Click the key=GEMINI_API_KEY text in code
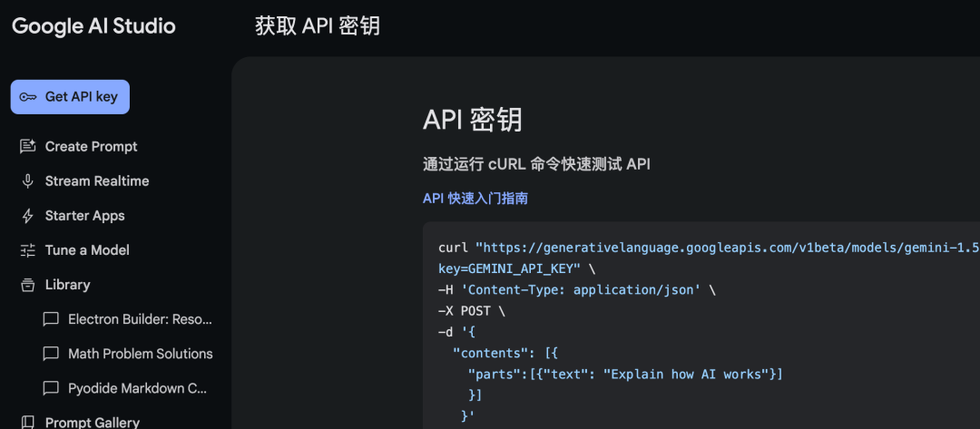 (x=509, y=269)
